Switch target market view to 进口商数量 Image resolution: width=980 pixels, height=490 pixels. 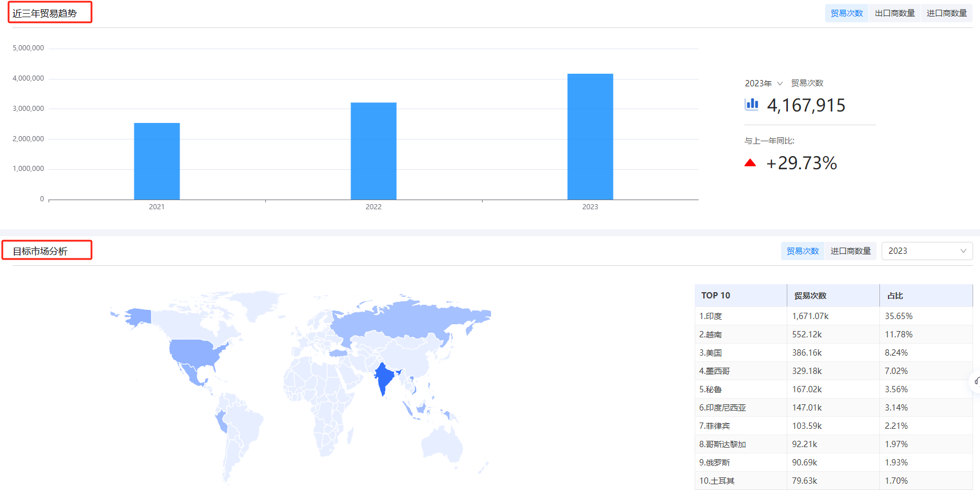pyautogui.click(x=850, y=251)
